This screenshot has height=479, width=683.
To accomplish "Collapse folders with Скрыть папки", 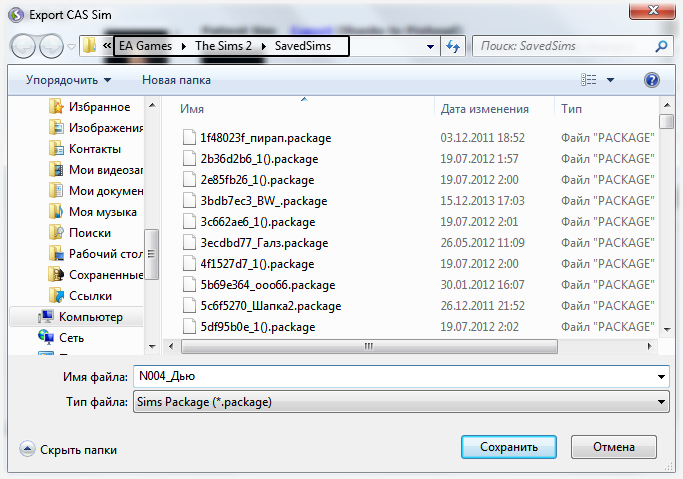I will coord(68,450).
